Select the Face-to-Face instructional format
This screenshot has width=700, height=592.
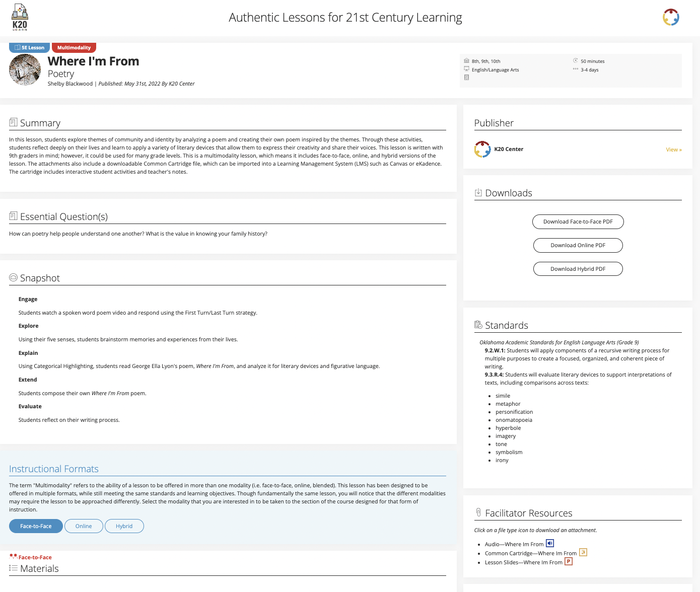36,526
